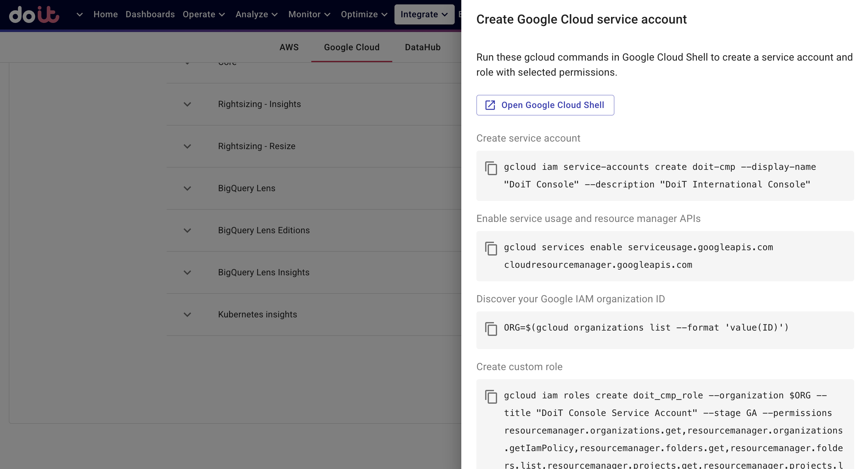Click Open Google Cloud Shell button
Screen dimensions: 868x469
tap(545, 105)
